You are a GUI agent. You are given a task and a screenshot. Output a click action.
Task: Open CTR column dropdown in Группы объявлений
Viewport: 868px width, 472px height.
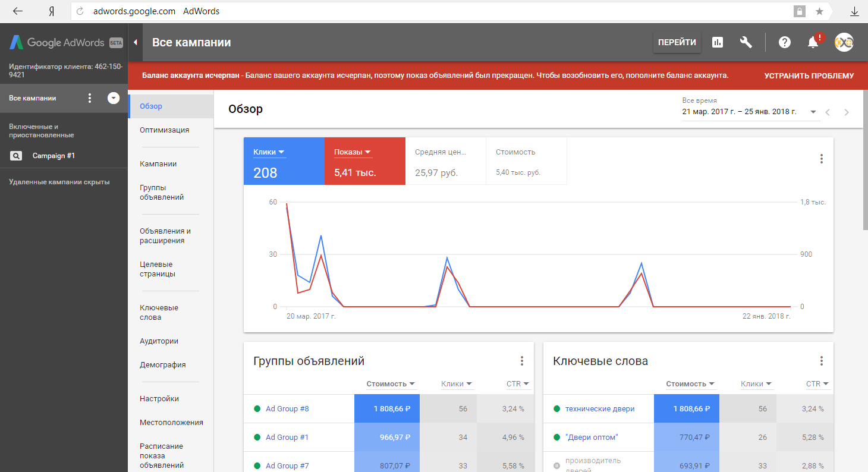click(x=518, y=384)
